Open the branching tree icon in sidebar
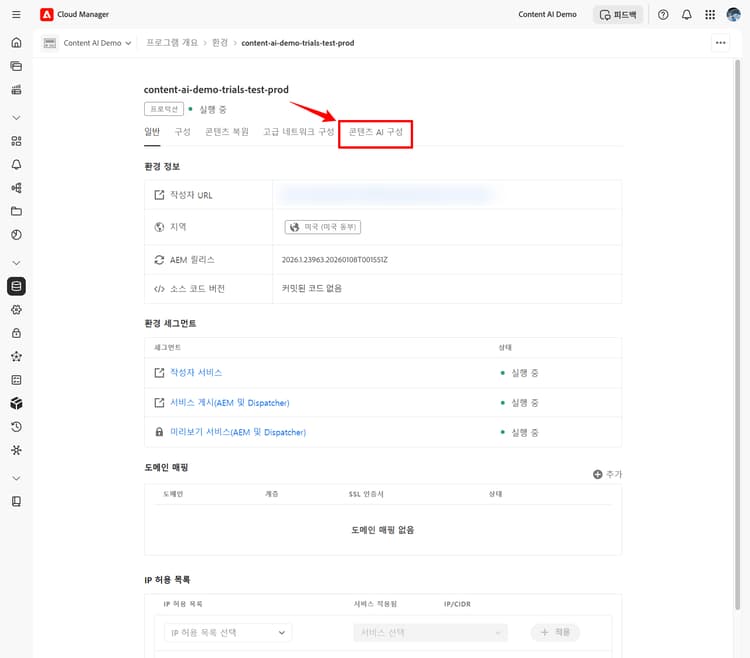This screenshot has width=750, height=658. [16, 188]
